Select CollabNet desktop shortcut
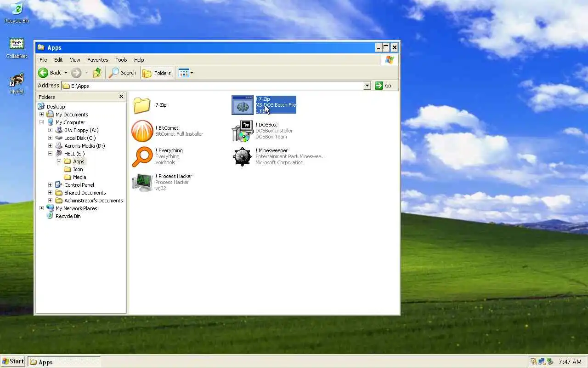Screen dimensions: 588x368 click(x=17, y=48)
